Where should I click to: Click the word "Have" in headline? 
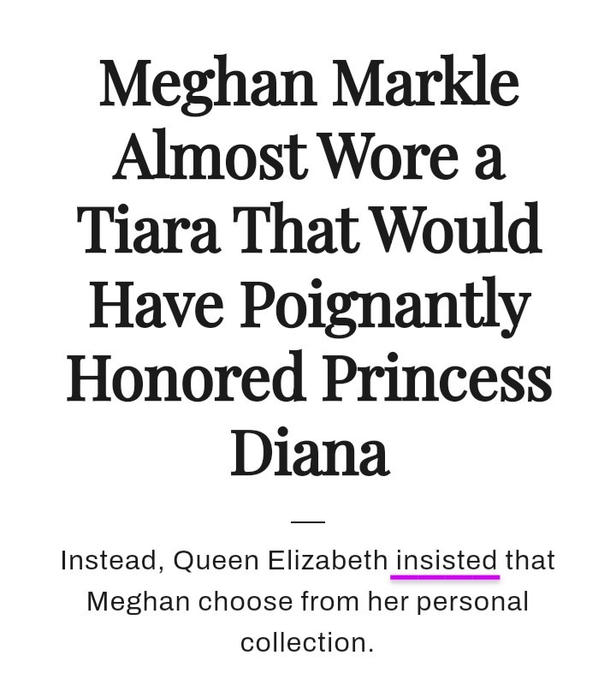point(157,303)
